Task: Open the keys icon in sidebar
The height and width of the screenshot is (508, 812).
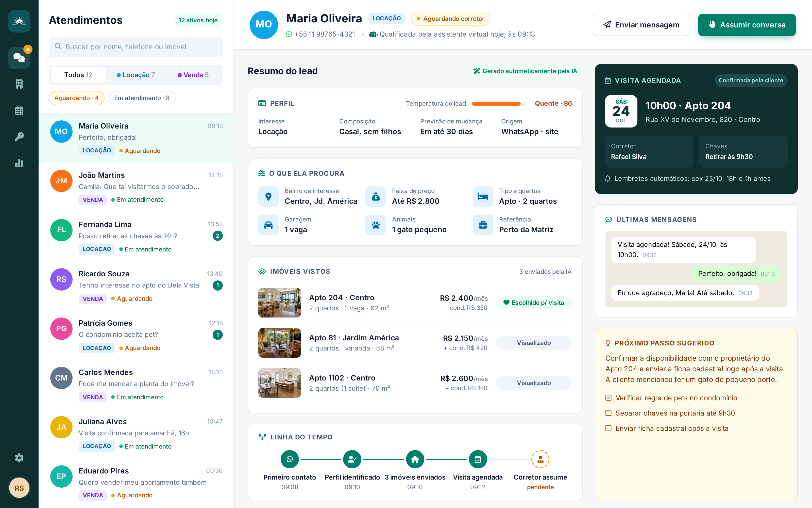Action: tap(19, 137)
